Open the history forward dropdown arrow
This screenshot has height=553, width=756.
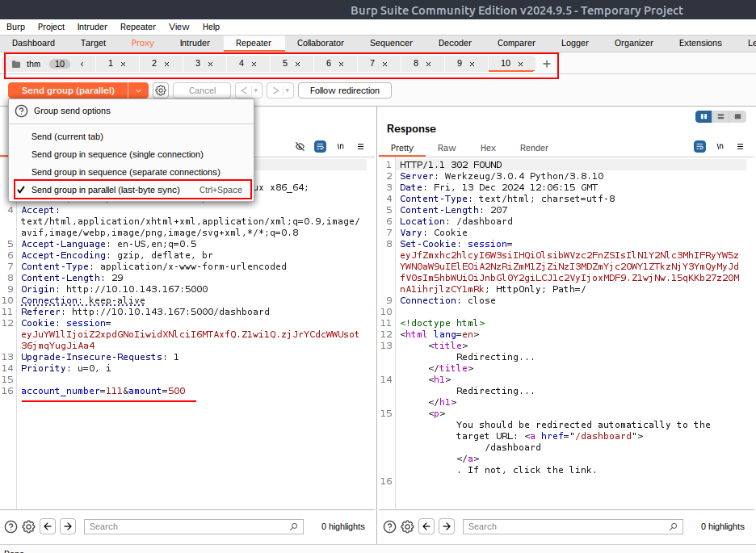coord(288,90)
